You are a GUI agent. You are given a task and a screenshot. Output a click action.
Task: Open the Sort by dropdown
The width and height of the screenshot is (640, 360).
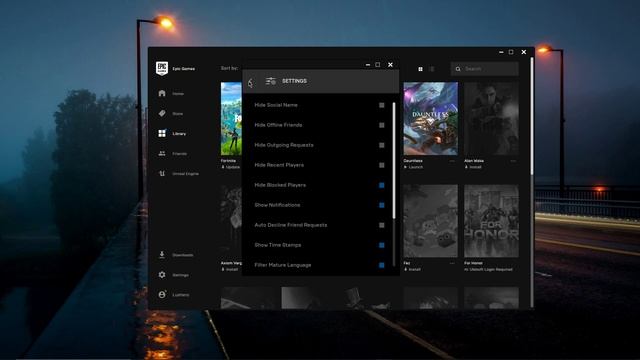pyautogui.click(x=229, y=68)
